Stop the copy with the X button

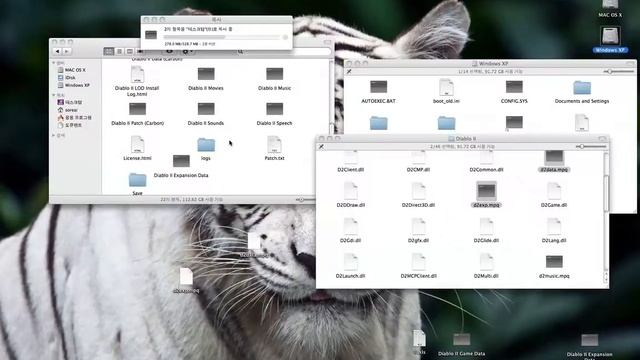pos(285,37)
